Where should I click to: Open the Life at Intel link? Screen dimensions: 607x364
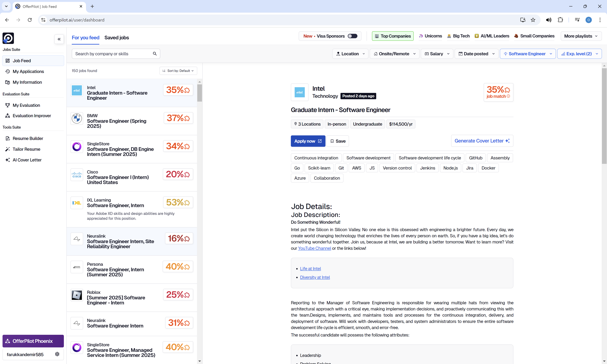click(310, 269)
